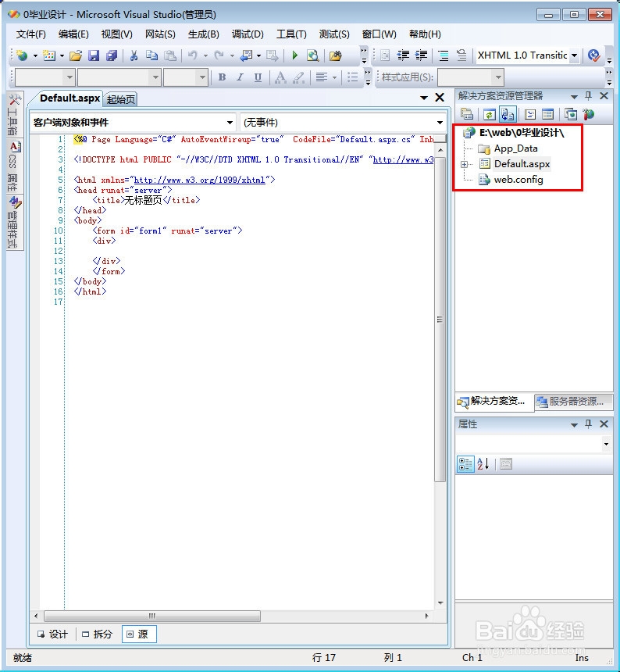The image size is (620, 672).
Task: Click the Add New Item toolbar icon
Action: tap(49, 55)
